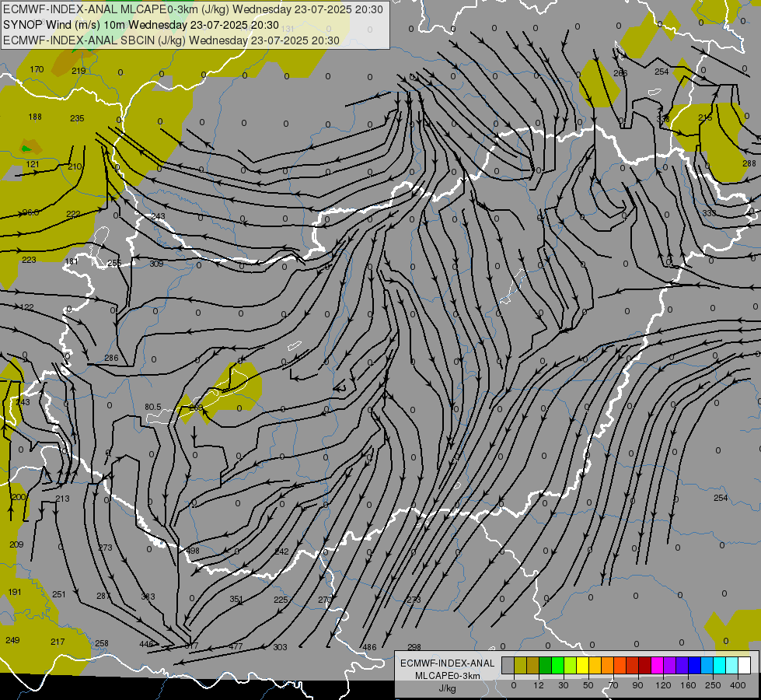This screenshot has height=700, width=761.
Task: Click the map value 298
Action: pyautogui.click(x=414, y=647)
